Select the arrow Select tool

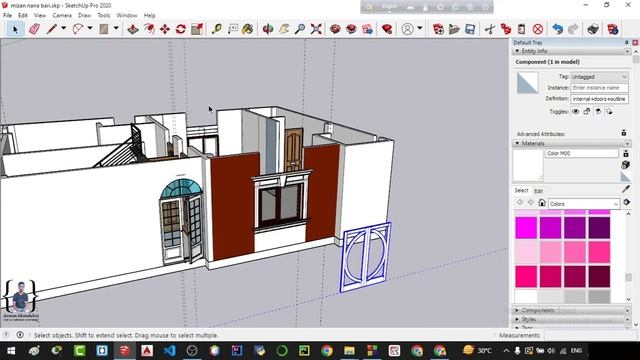tap(16, 29)
